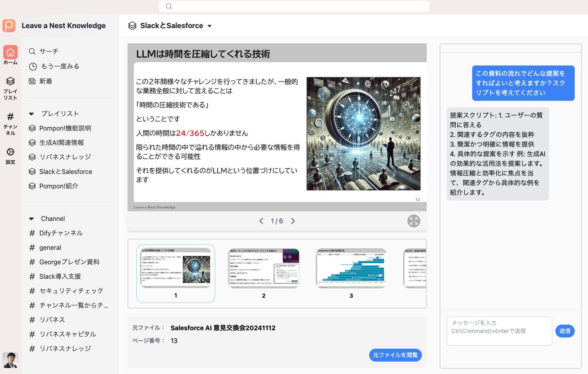The height and width of the screenshot is (374, 588).
Task: Go to next slide with right arrow
Action: click(293, 221)
